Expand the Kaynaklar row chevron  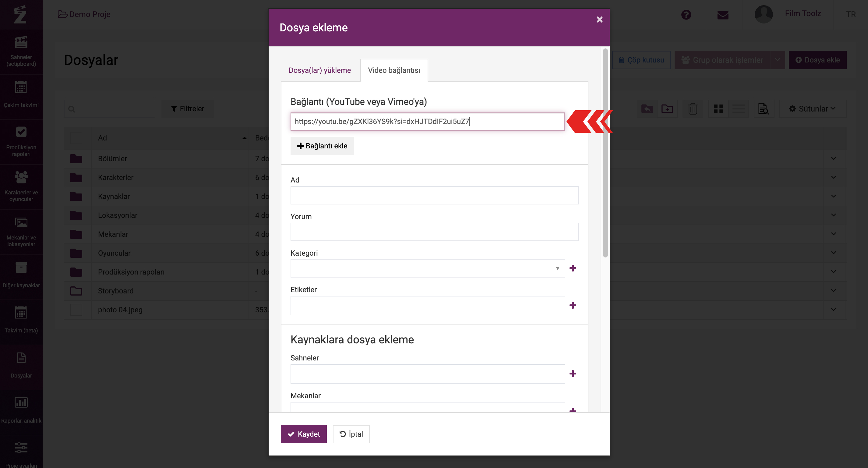tap(834, 196)
